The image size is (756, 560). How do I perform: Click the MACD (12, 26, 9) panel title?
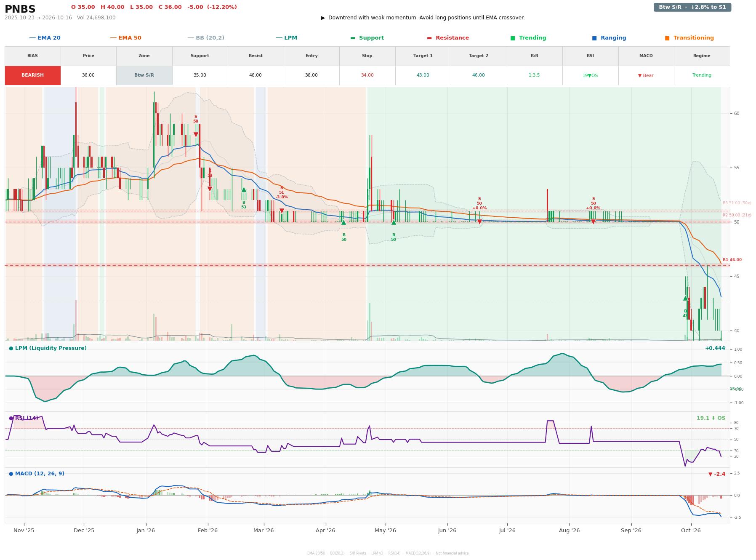pos(37,474)
